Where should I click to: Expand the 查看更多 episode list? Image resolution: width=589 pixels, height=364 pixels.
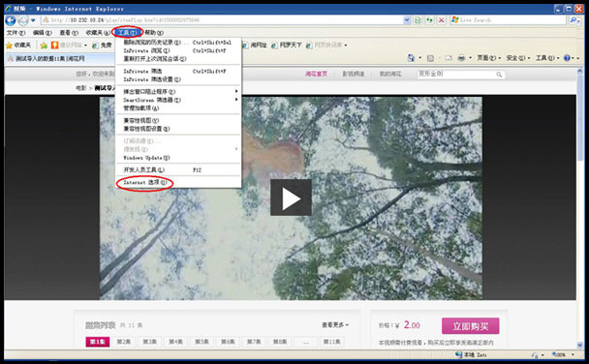tap(335, 324)
